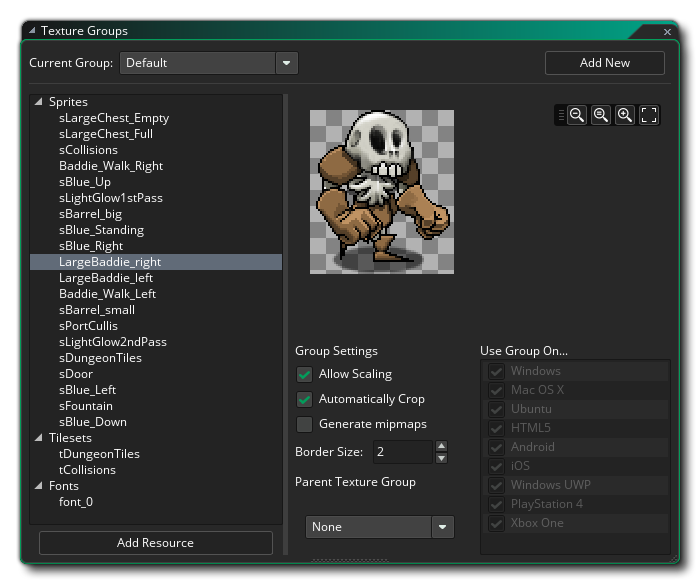Screen dimensions: 700x584
Task: Click the vertical splitter beside the resource list
Action: [x=286, y=325]
